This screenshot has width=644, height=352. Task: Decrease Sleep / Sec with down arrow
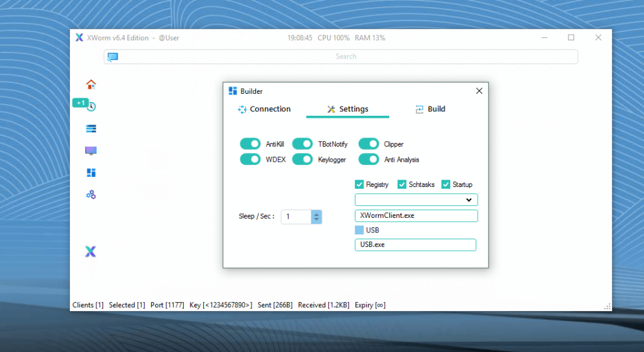click(316, 220)
